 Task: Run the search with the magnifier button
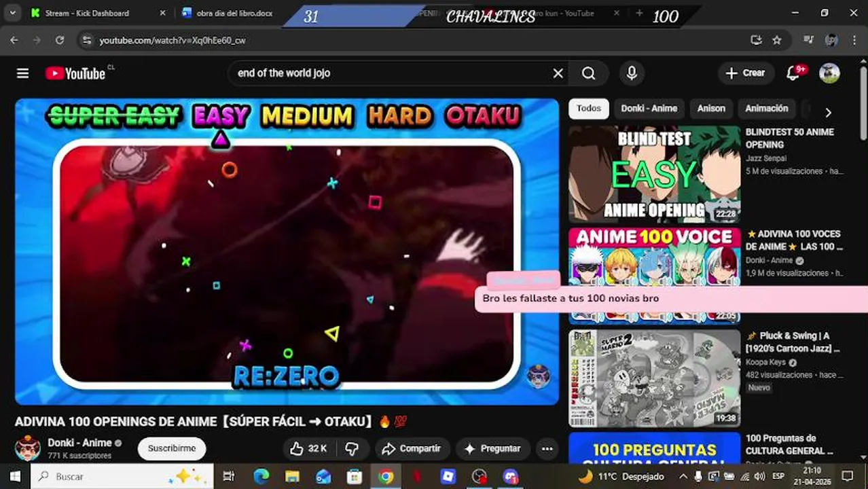point(589,73)
